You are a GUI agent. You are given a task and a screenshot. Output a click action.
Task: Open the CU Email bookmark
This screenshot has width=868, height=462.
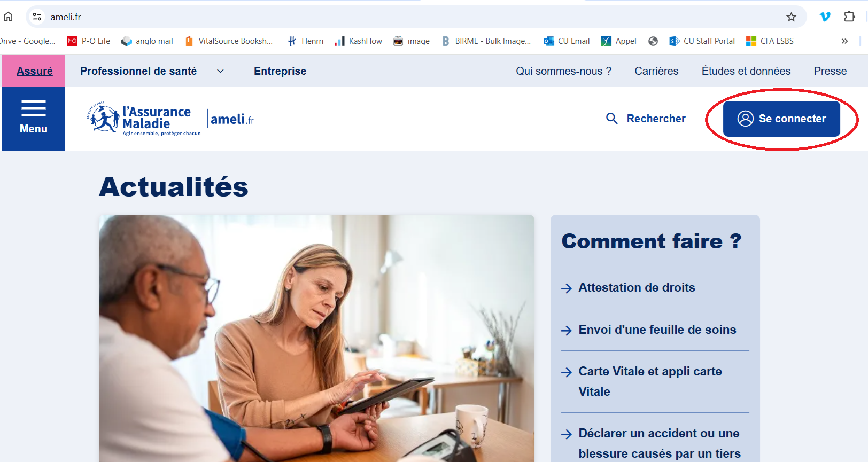[567, 41]
